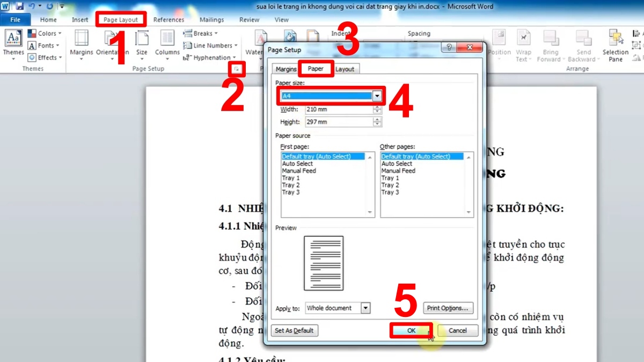
Task: Click OK in Page Setup dialog
Action: click(x=411, y=330)
